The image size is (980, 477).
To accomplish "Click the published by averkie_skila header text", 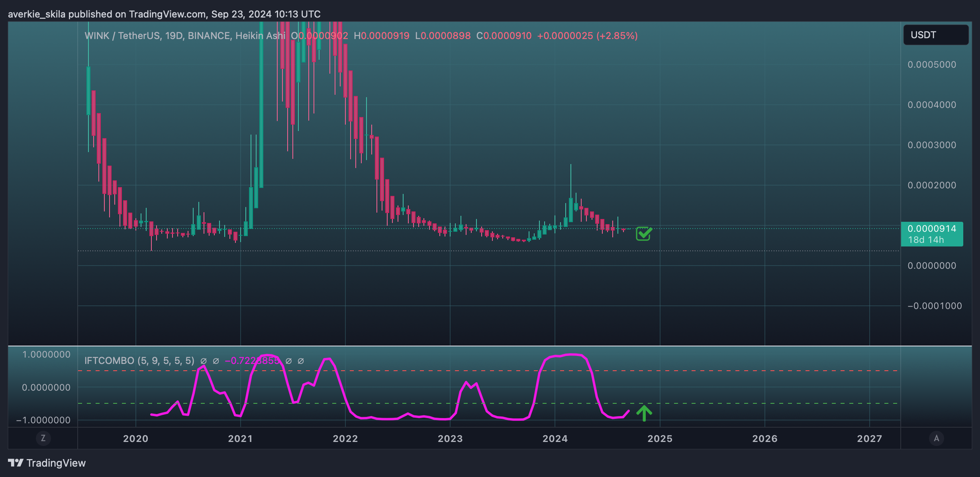I will [164, 14].
